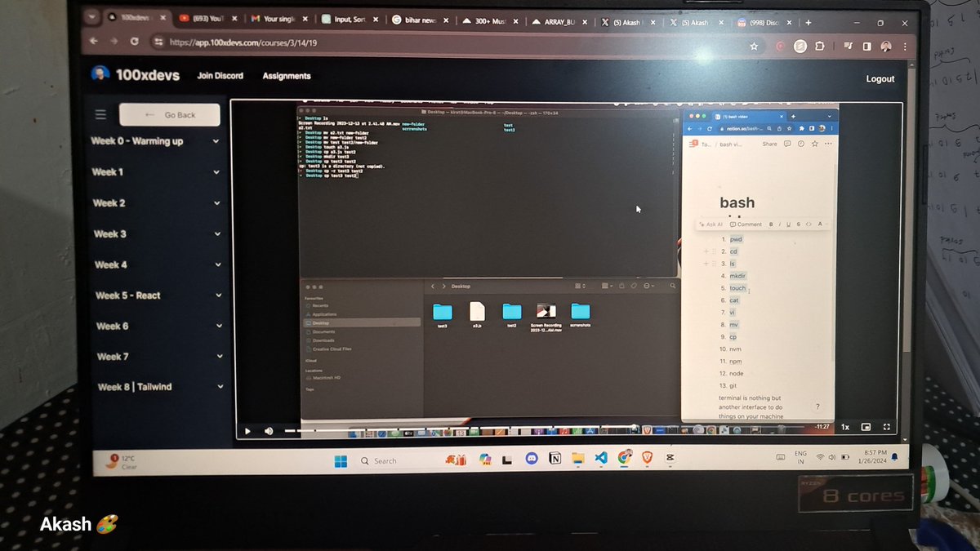Switch to the 'bihar news' browser tab
This screenshot has width=980, height=551.
(x=418, y=20)
